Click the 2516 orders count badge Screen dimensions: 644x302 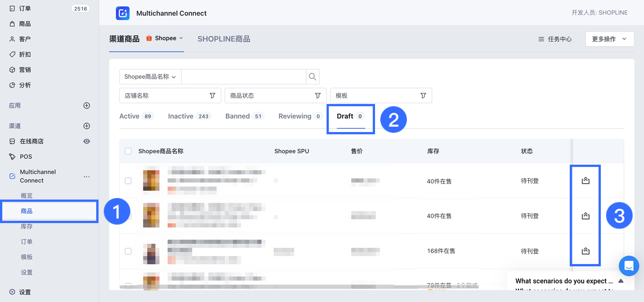coord(81,8)
